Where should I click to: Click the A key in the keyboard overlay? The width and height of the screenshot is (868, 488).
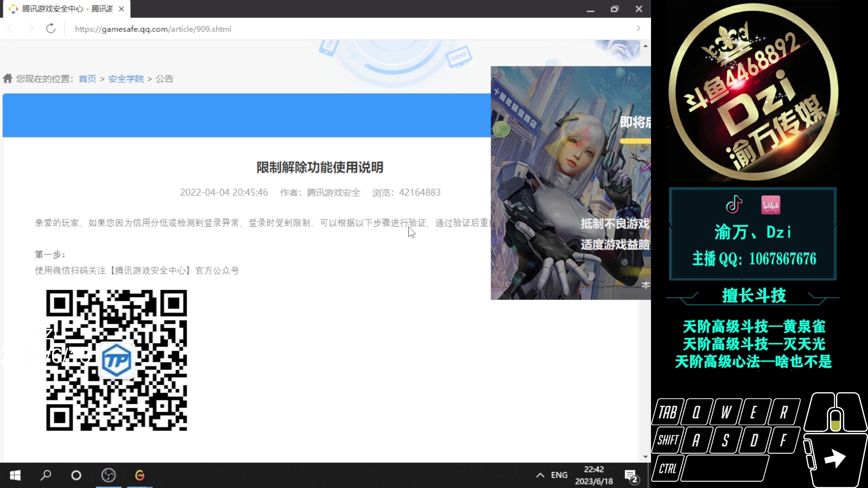pyautogui.click(x=697, y=440)
